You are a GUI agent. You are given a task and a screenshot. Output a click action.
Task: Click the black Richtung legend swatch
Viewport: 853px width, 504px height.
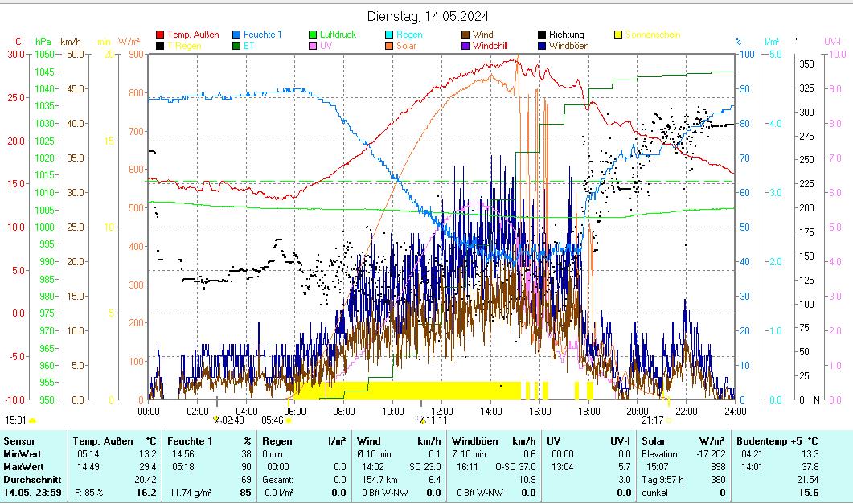(542, 35)
